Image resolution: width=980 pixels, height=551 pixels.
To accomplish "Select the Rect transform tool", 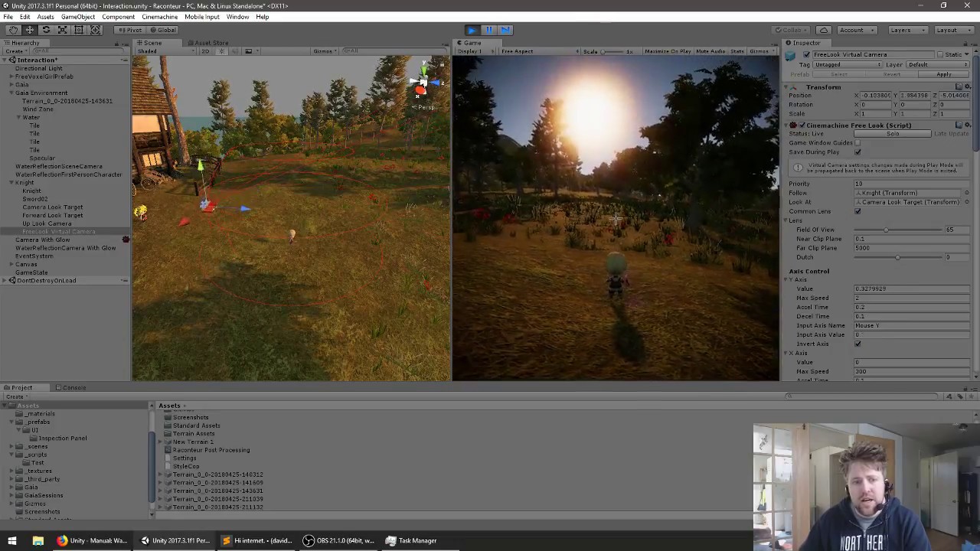I will (78, 30).
